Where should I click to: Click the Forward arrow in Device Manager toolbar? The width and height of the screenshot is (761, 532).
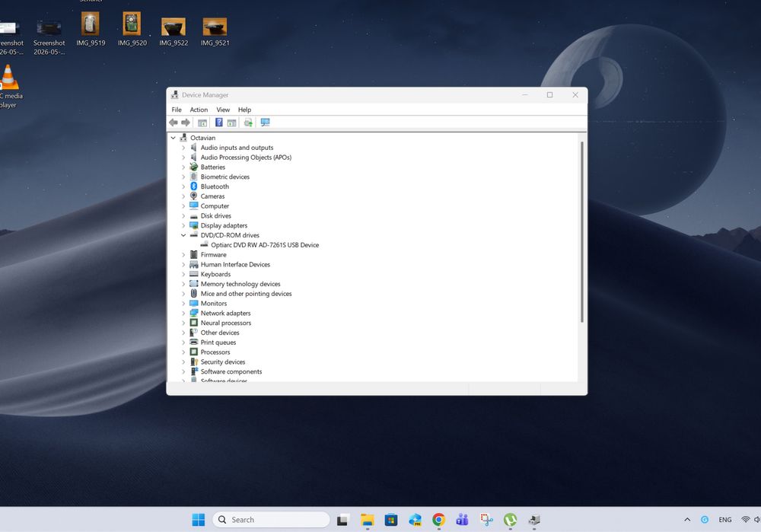point(186,123)
